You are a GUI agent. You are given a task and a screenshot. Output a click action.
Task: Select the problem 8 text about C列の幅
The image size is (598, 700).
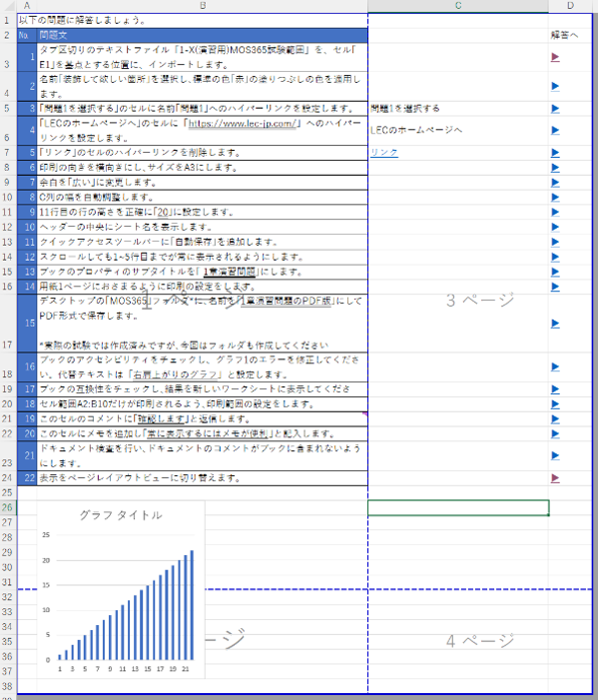point(202,198)
